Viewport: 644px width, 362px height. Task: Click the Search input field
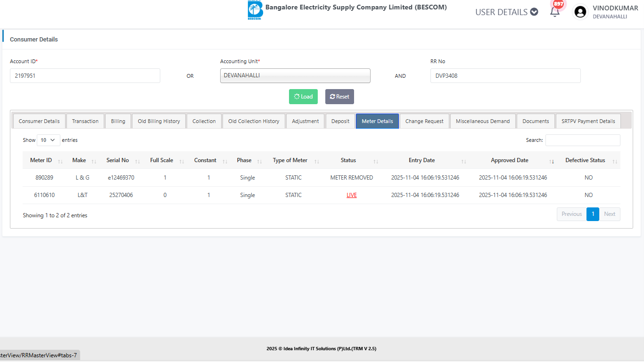[583, 140]
